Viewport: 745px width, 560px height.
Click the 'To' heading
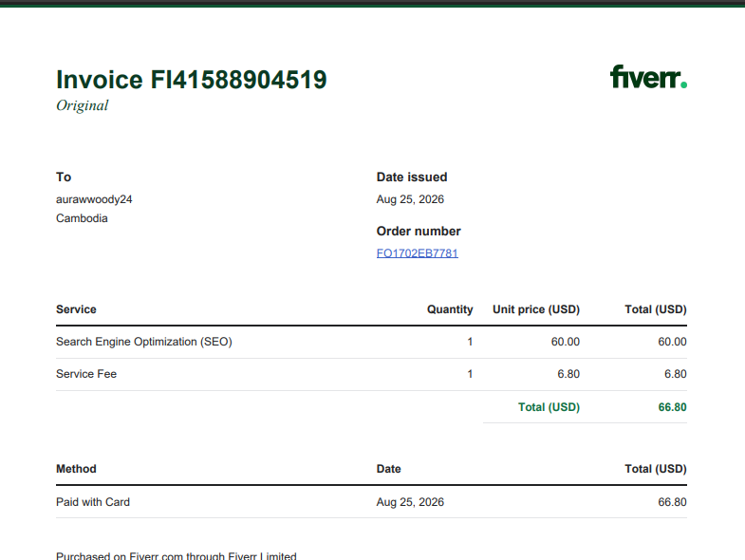tap(64, 177)
